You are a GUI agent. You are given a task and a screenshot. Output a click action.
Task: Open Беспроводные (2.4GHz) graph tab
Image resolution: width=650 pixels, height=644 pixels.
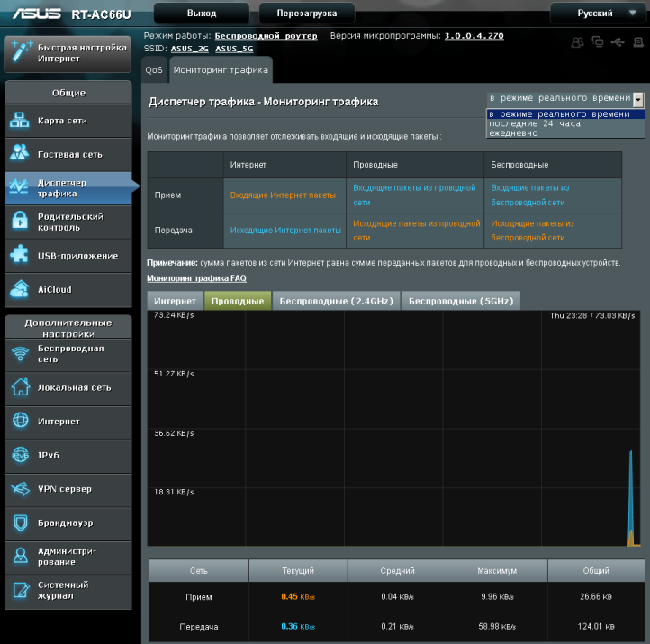click(336, 301)
